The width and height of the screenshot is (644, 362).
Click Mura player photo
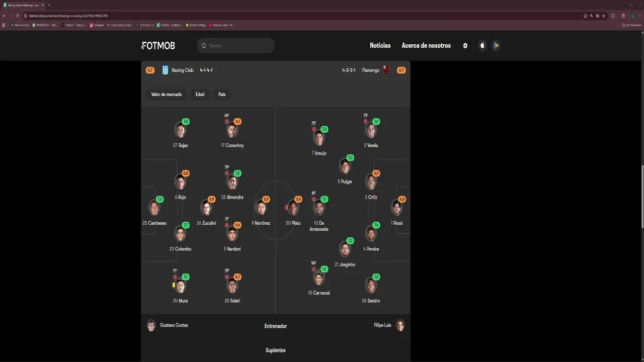click(x=180, y=286)
